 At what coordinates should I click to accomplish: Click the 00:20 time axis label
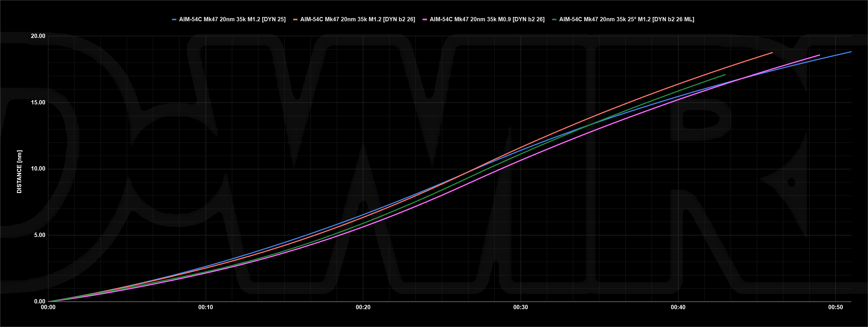click(363, 307)
